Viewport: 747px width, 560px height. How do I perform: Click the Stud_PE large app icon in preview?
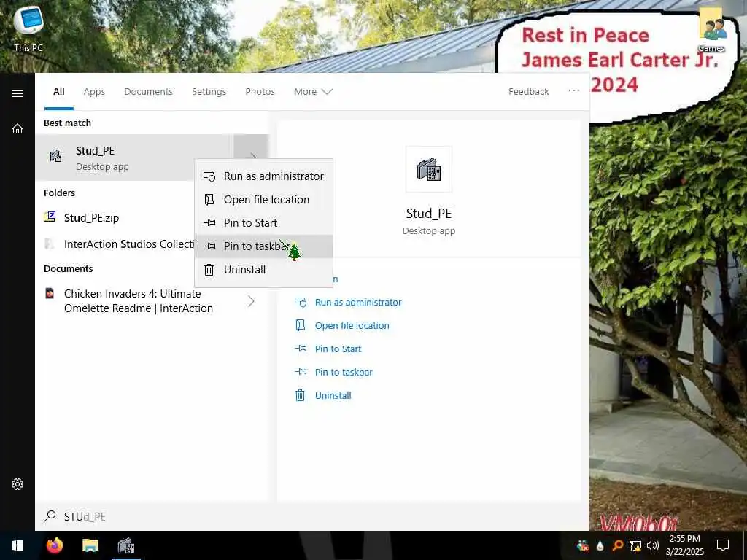pyautogui.click(x=429, y=169)
